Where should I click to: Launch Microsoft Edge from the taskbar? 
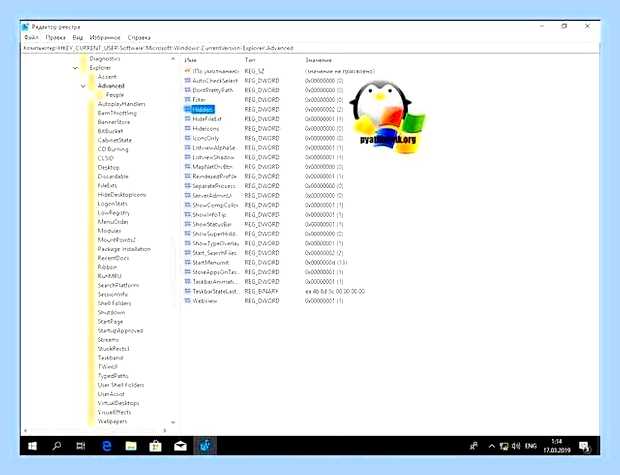click(x=107, y=446)
